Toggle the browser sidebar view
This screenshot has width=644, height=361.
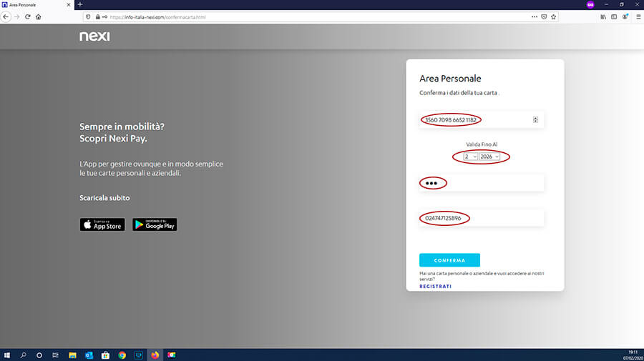[614, 17]
